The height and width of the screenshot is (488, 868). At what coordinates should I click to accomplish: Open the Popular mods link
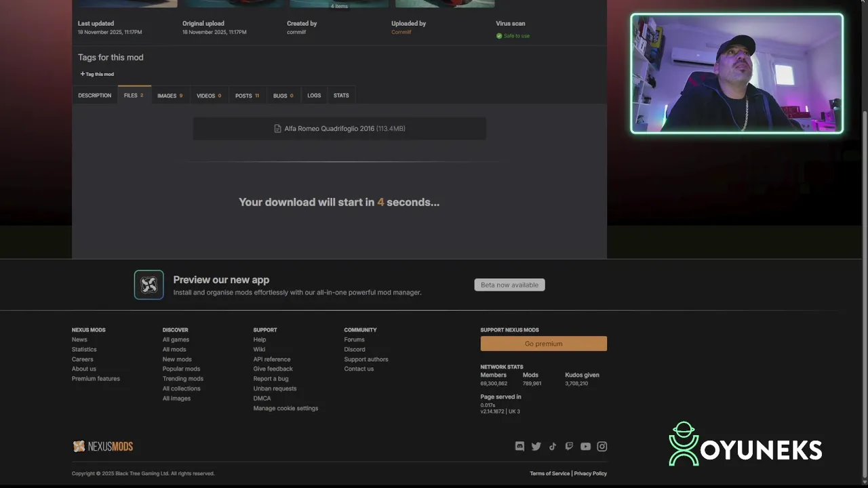pyautogui.click(x=181, y=369)
